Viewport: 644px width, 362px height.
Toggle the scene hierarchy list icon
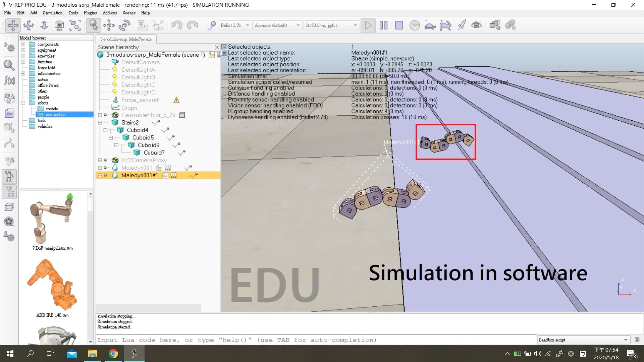(9, 192)
